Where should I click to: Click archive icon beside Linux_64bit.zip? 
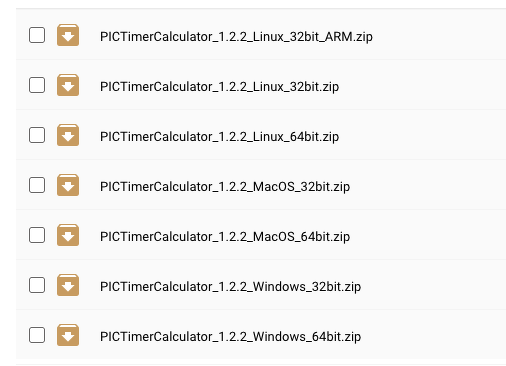point(68,135)
